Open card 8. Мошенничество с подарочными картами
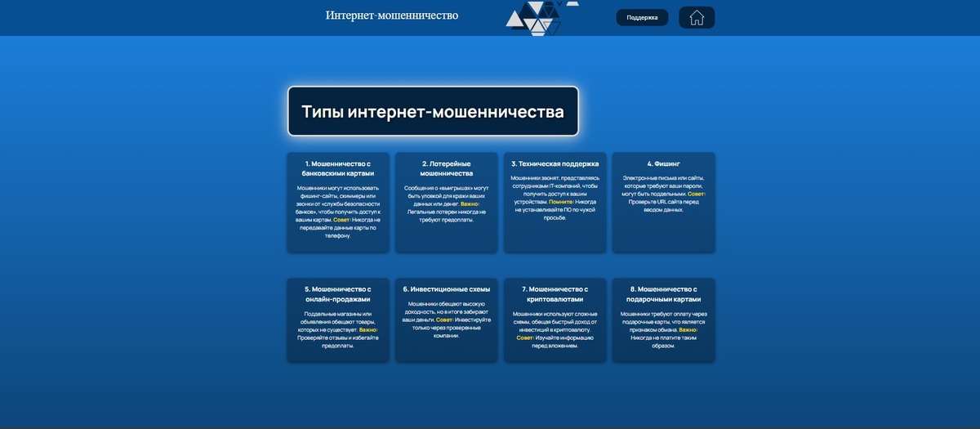Image resolution: width=980 pixels, height=429 pixels. click(x=664, y=320)
